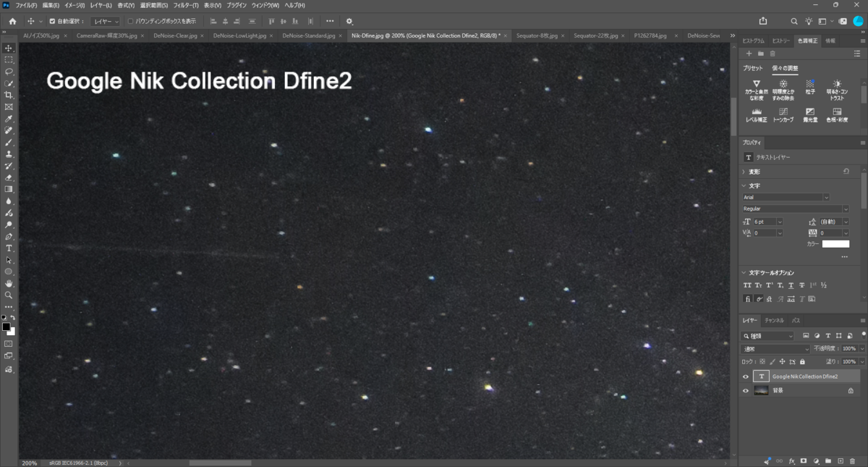Image resolution: width=868 pixels, height=467 pixels.
Task: Switch to the ヒストグラム panel tab
Action: click(753, 41)
